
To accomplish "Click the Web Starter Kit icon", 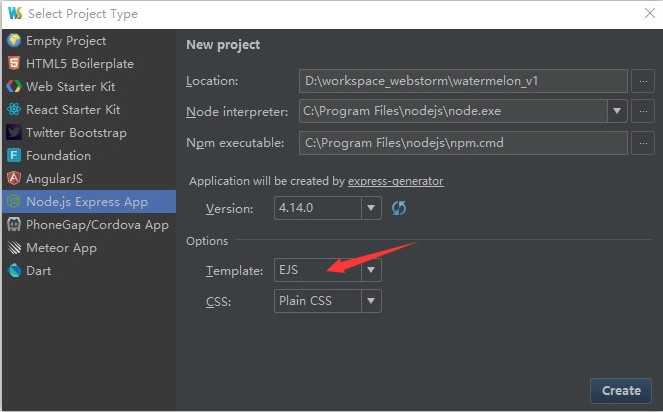I will click(x=14, y=86).
